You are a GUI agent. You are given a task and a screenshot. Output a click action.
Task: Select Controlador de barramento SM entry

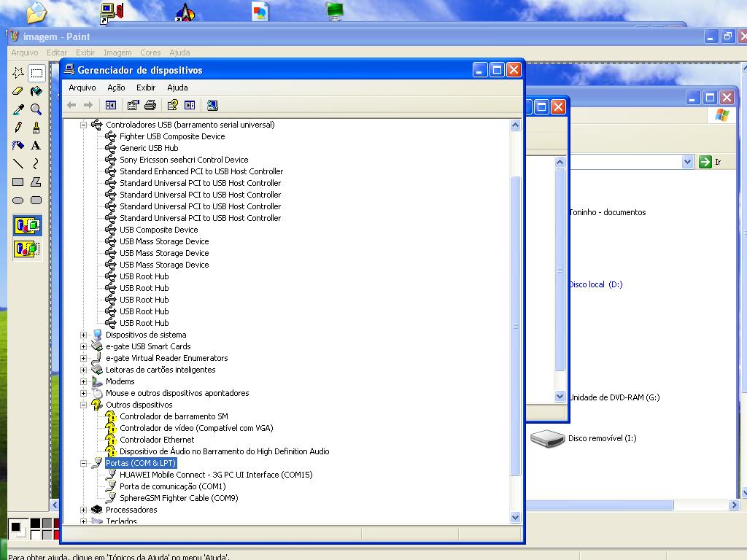[174, 416]
